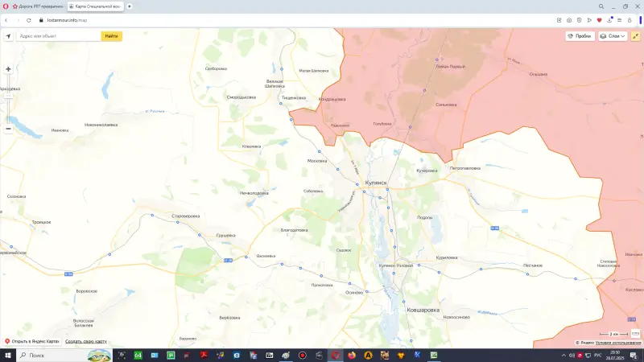
Task: Bookmark page with the heart icon
Action: tap(599, 19)
